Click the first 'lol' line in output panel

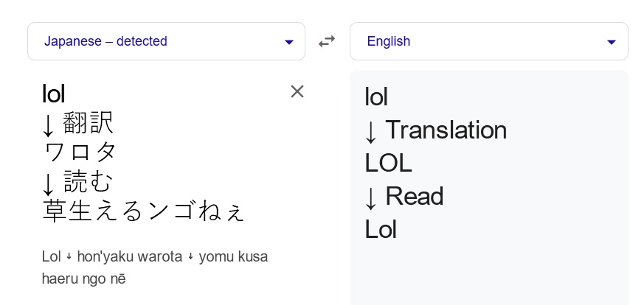click(376, 97)
